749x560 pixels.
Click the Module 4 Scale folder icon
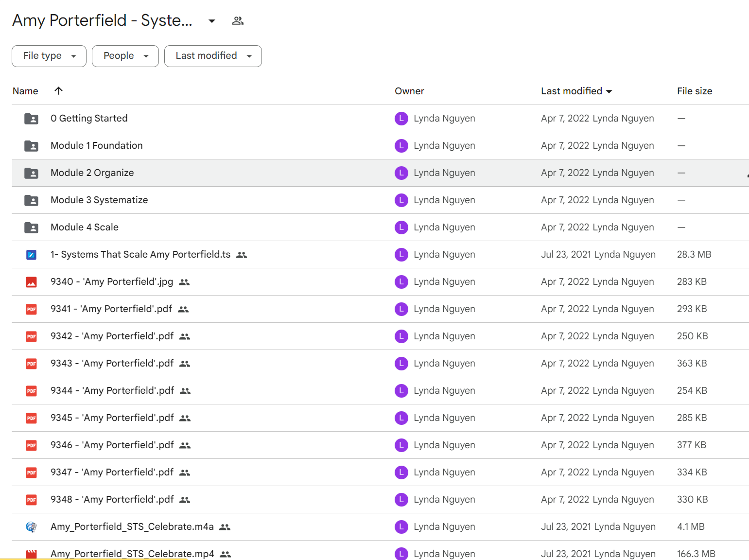tap(31, 227)
